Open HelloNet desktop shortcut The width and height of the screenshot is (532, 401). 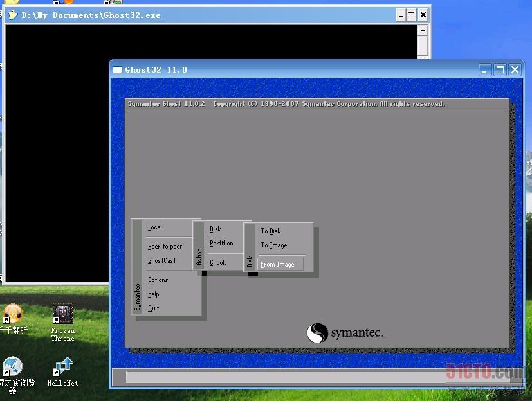[63, 371]
